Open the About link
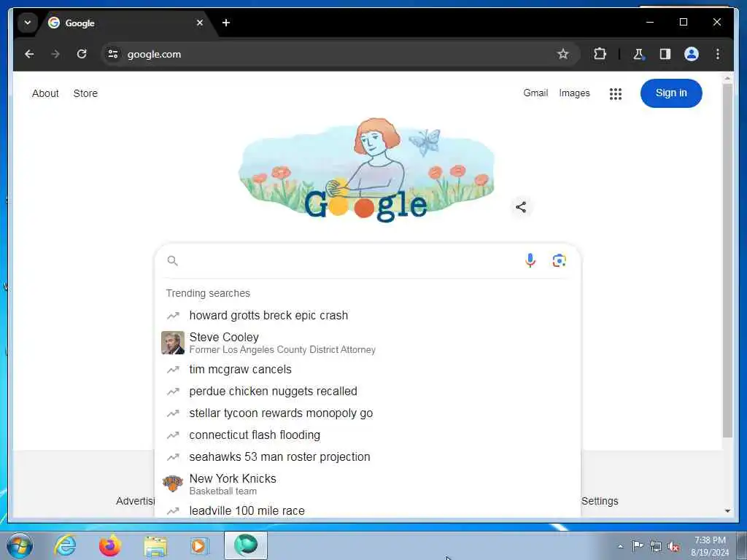The width and height of the screenshot is (747, 560). coord(45,93)
